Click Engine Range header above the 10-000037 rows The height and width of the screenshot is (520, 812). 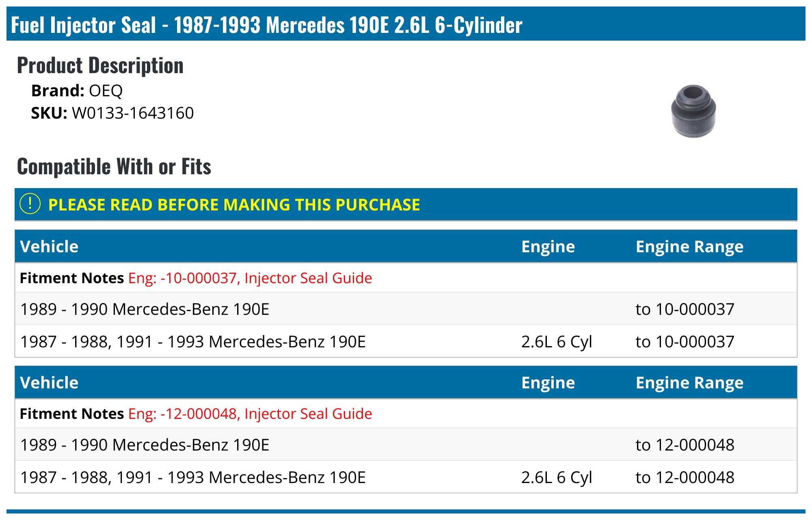[x=689, y=247]
